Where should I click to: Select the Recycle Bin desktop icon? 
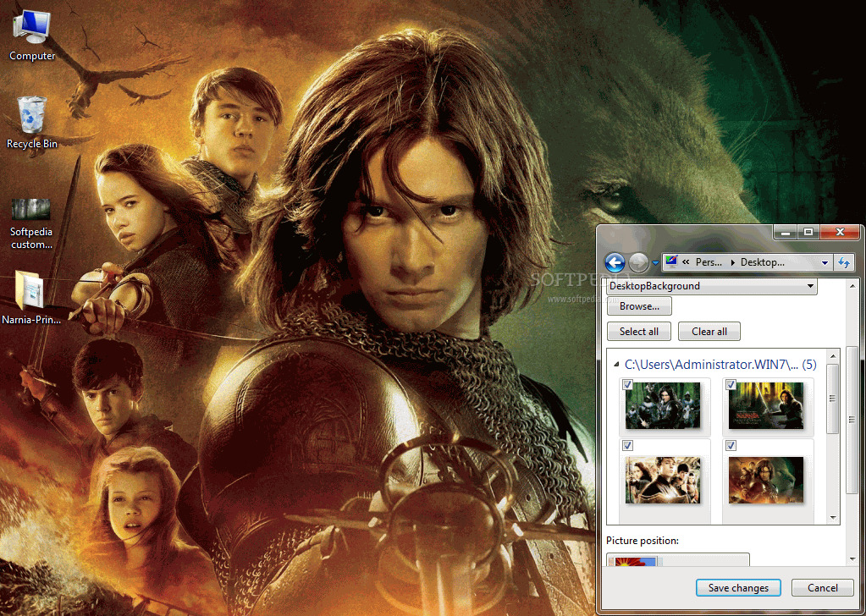31,123
